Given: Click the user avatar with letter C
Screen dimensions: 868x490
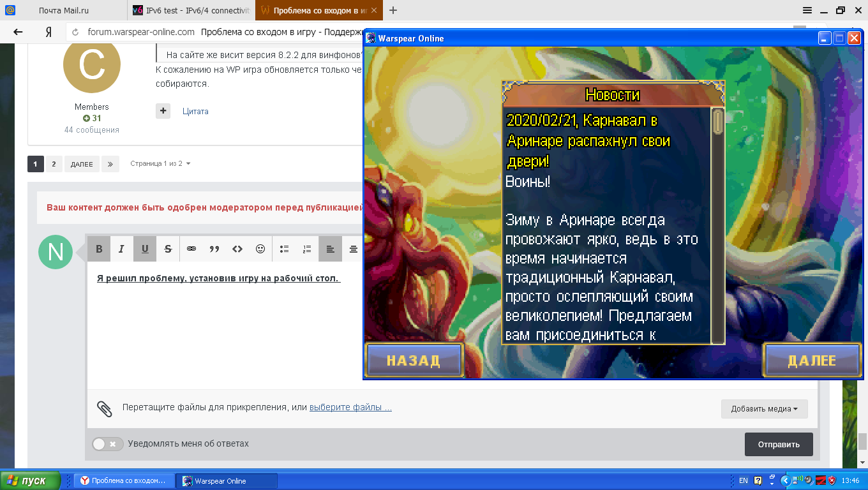Looking at the screenshot, I should point(92,66).
